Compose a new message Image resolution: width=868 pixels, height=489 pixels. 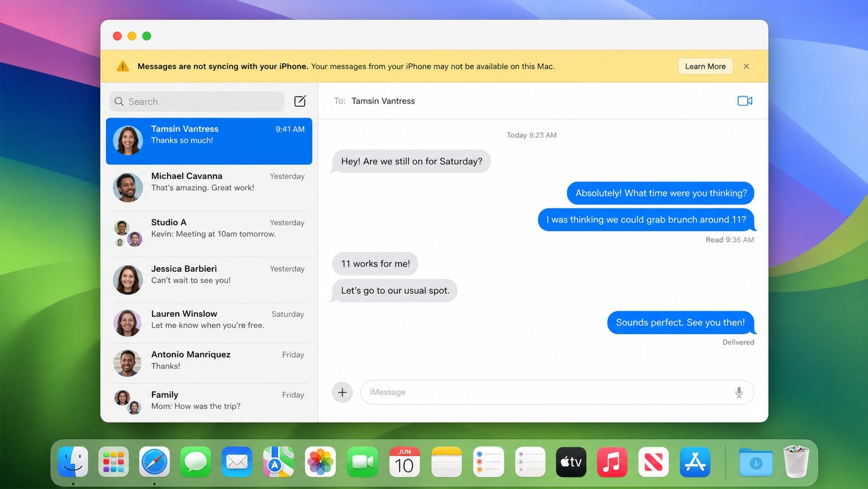pyautogui.click(x=300, y=101)
